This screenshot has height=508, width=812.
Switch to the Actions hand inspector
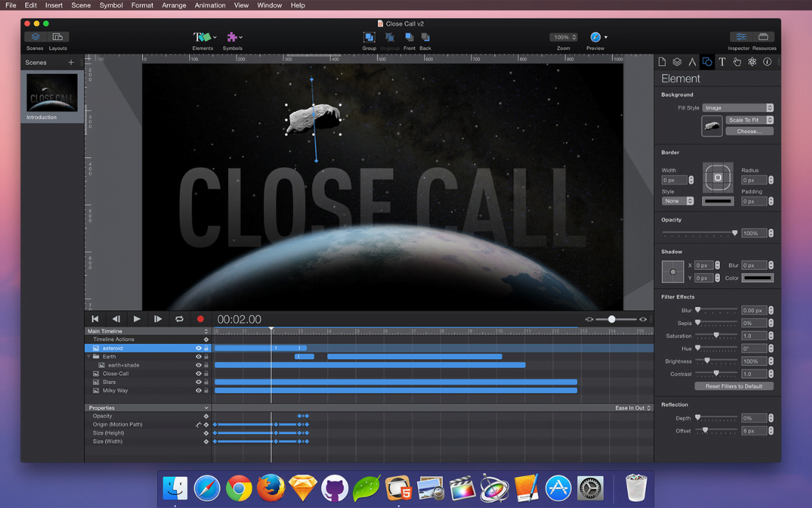tap(737, 62)
